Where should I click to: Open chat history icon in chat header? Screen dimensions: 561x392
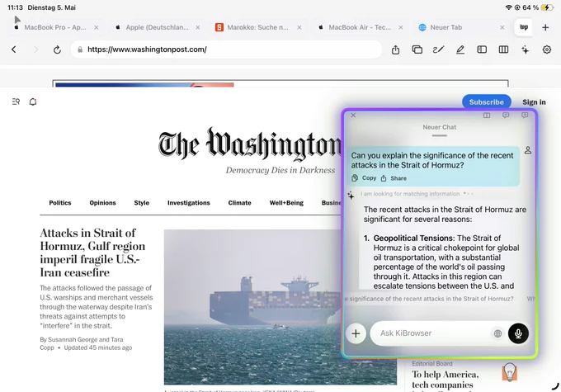(506, 115)
